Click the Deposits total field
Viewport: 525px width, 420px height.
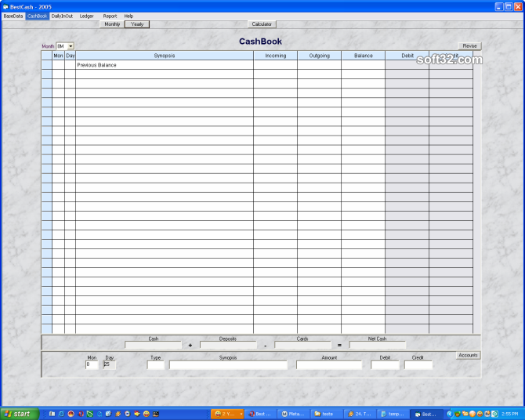point(228,345)
